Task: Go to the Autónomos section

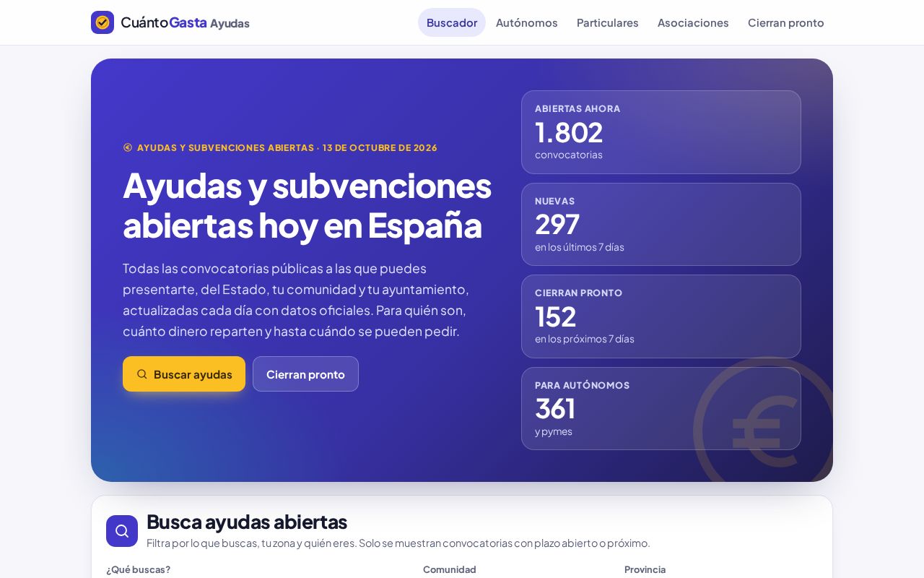Action: [527, 22]
